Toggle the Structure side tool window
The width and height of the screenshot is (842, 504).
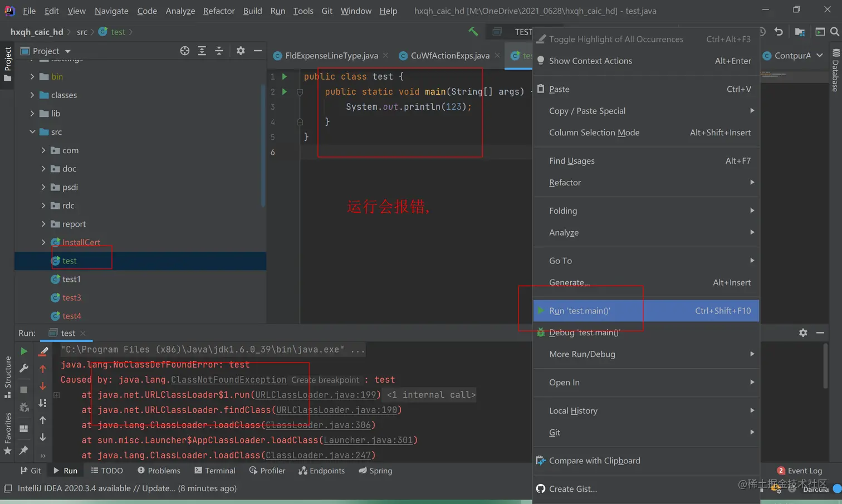pyautogui.click(x=7, y=377)
